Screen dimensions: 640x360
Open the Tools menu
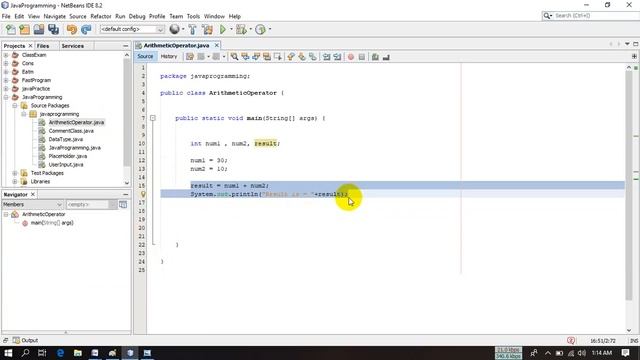tap(193, 16)
